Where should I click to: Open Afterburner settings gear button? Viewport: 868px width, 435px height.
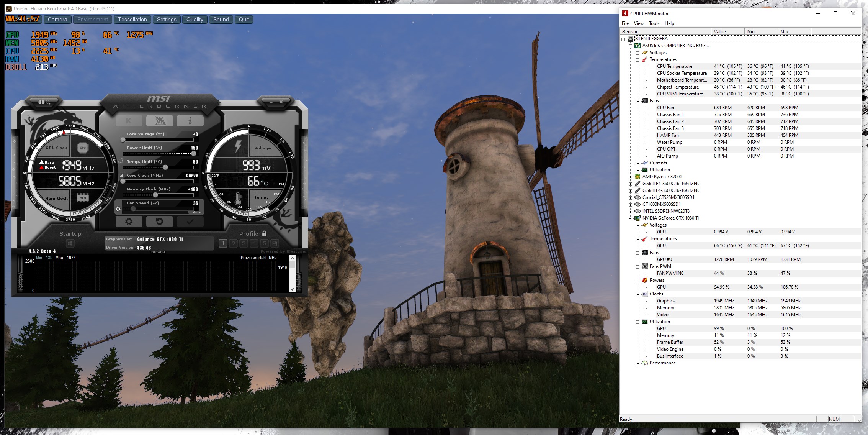tap(129, 221)
